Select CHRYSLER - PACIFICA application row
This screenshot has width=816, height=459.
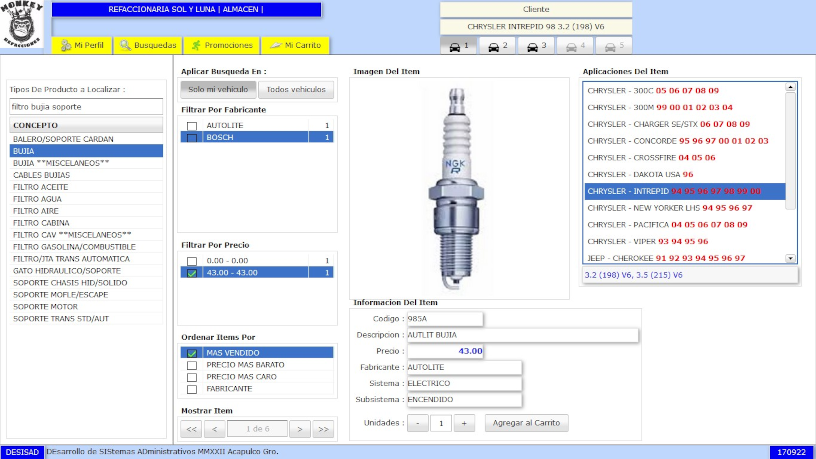684,225
